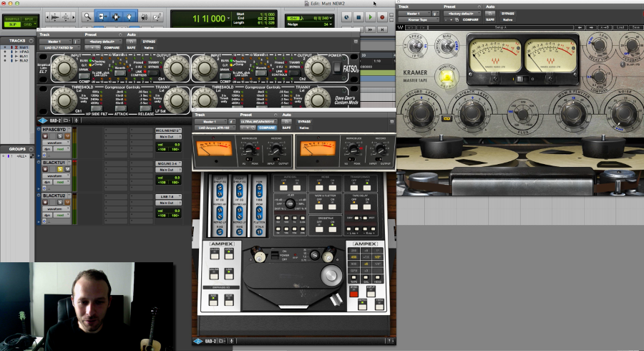Open the TRACKS list dropdown menu
644x351 pixels.
pyautogui.click(x=31, y=41)
